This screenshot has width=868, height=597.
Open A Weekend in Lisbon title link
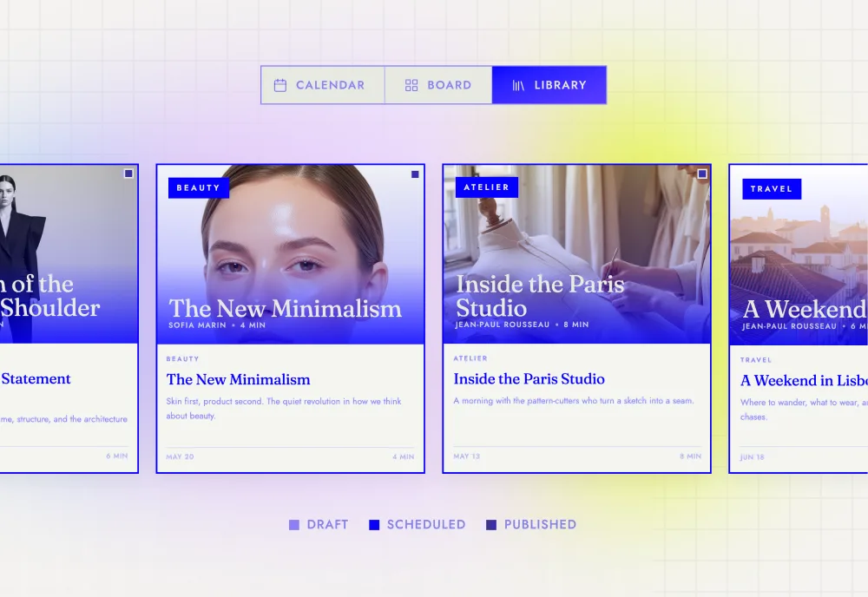(804, 381)
